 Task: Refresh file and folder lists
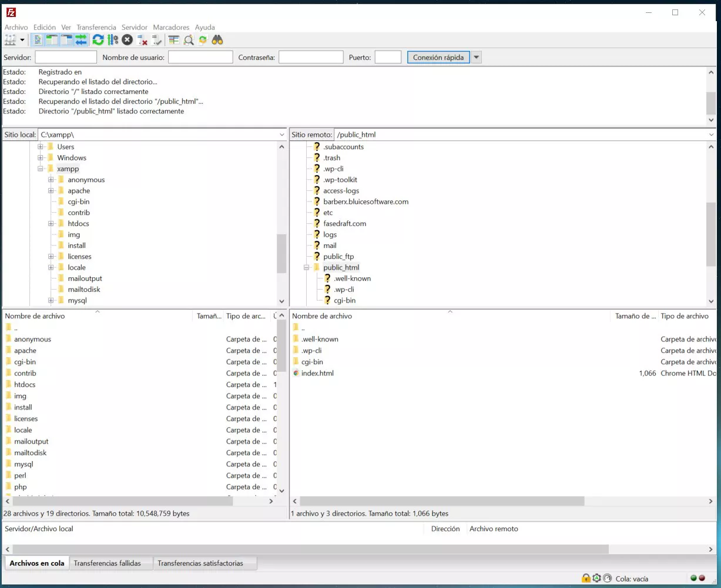(x=98, y=40)
